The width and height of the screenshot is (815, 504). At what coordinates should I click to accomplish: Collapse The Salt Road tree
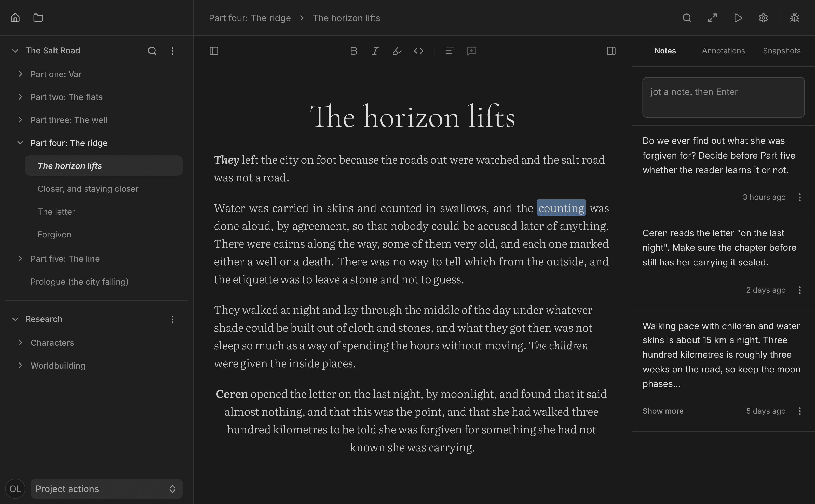(15, 51)
